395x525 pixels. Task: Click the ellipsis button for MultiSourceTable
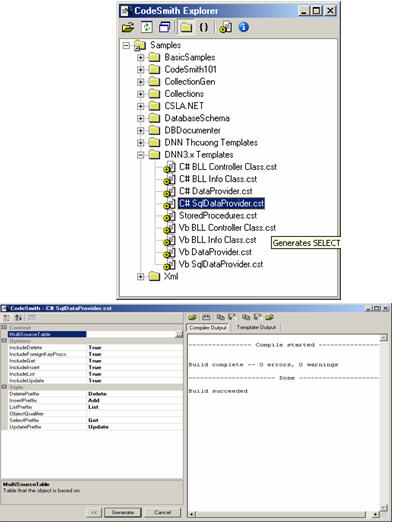(179, 334)
